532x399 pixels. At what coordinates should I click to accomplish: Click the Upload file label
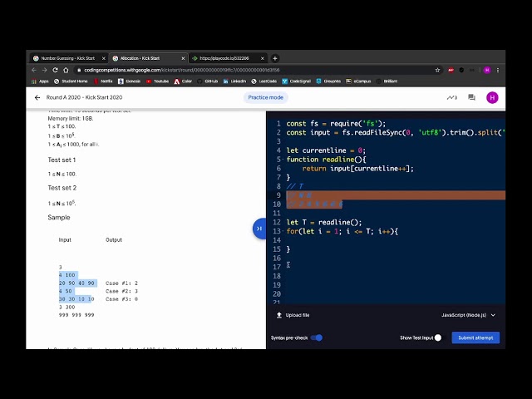(x=298, y=315)
